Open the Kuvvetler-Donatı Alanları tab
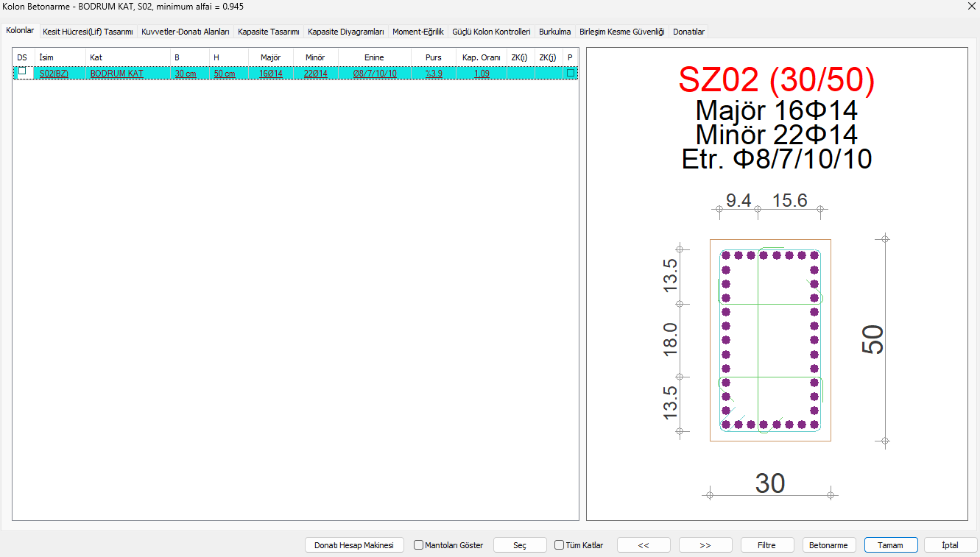Viewport: 980px width, 557px height. point(186,32)
